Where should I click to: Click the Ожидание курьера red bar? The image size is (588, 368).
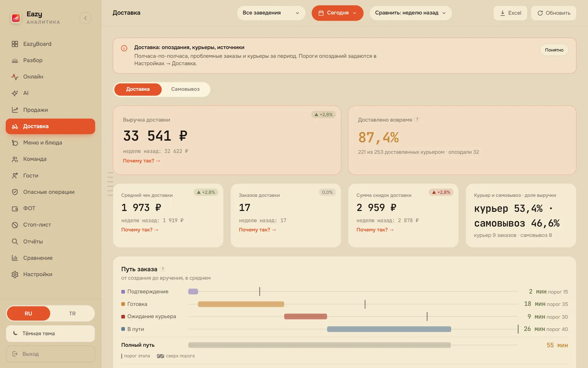click(305, 316)
